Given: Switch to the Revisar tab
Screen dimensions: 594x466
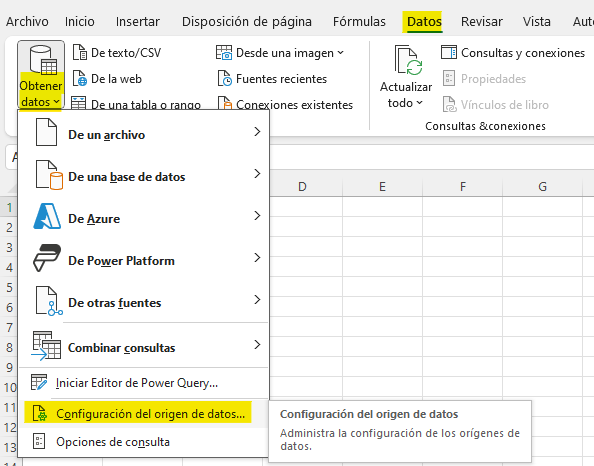Looking at the screenshot, I should [x=481, y=22].
